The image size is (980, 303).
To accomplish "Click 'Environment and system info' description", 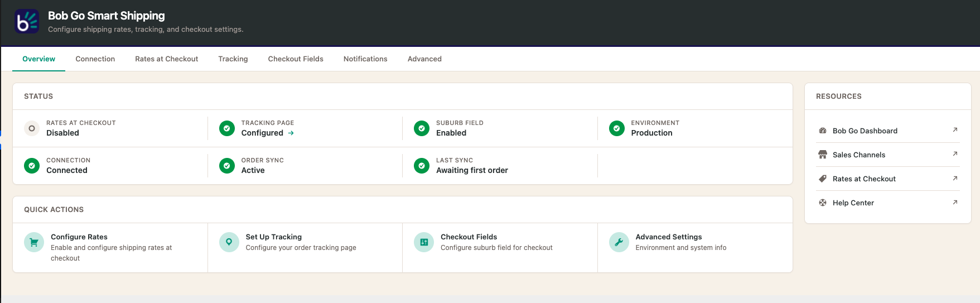I will [x=681, y=248].
